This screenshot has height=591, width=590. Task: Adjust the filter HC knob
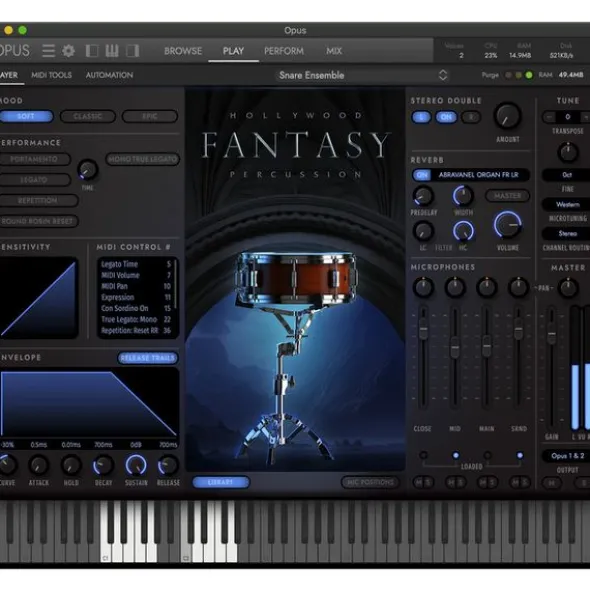[x=463, y=231]
